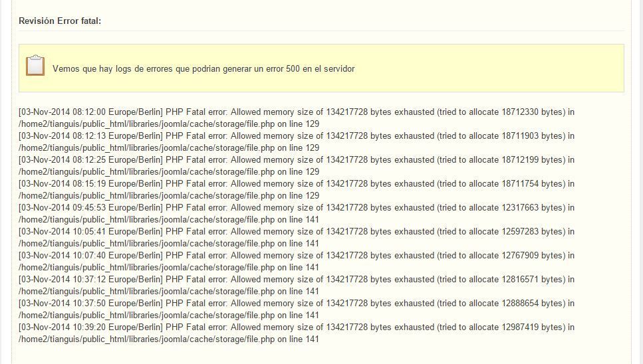Select the log entry timestamped 08:12:25

coord(297,166)
